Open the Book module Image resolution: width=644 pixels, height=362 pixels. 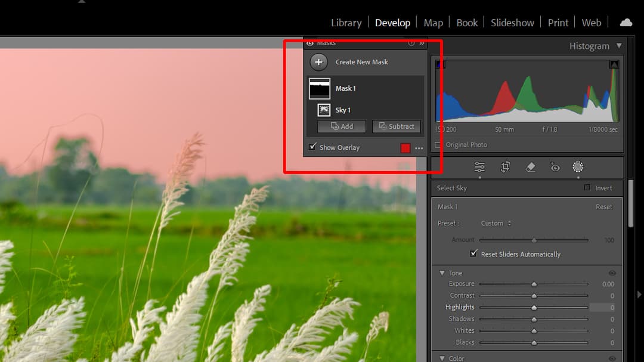point(467,23)
